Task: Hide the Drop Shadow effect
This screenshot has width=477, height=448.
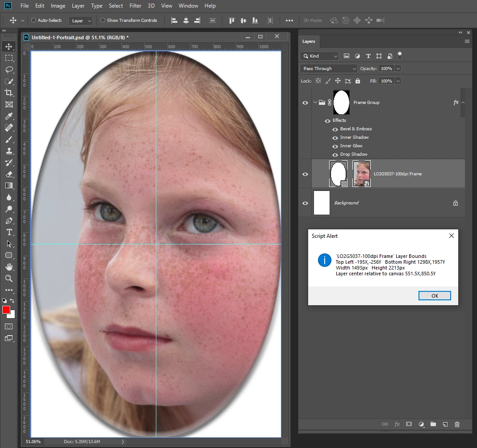Action: [x=335, y=155]
